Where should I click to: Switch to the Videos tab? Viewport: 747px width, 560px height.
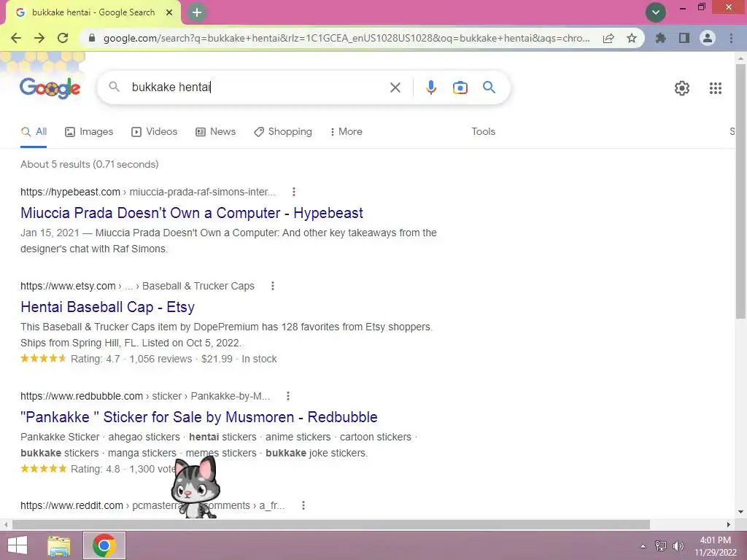pyautogui.click(x=155, y=132)
